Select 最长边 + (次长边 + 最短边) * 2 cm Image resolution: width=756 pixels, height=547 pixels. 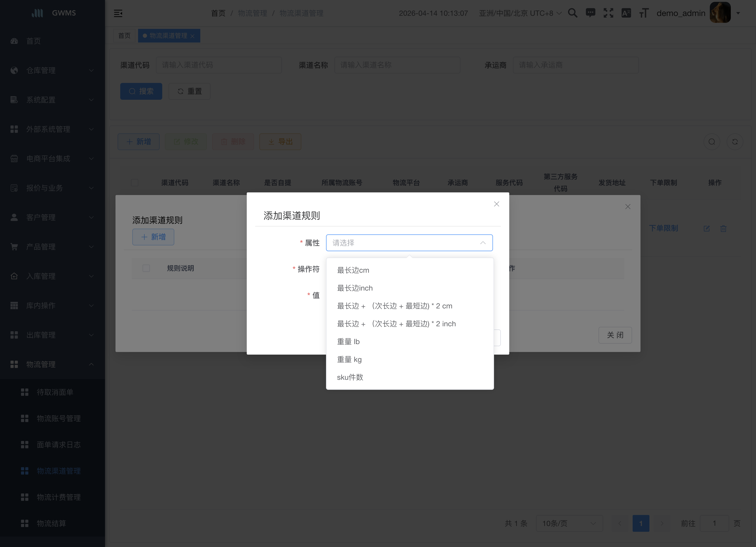410,306
